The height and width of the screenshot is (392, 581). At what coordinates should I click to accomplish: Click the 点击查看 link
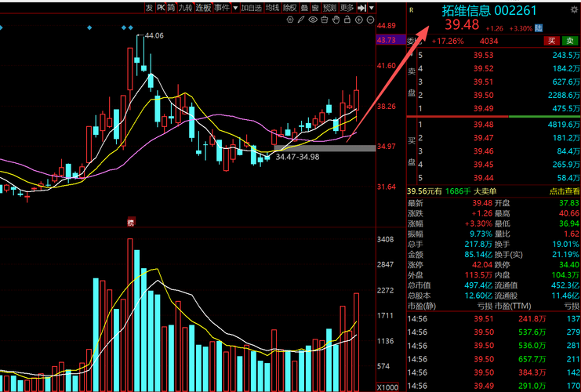pos(565,191)
